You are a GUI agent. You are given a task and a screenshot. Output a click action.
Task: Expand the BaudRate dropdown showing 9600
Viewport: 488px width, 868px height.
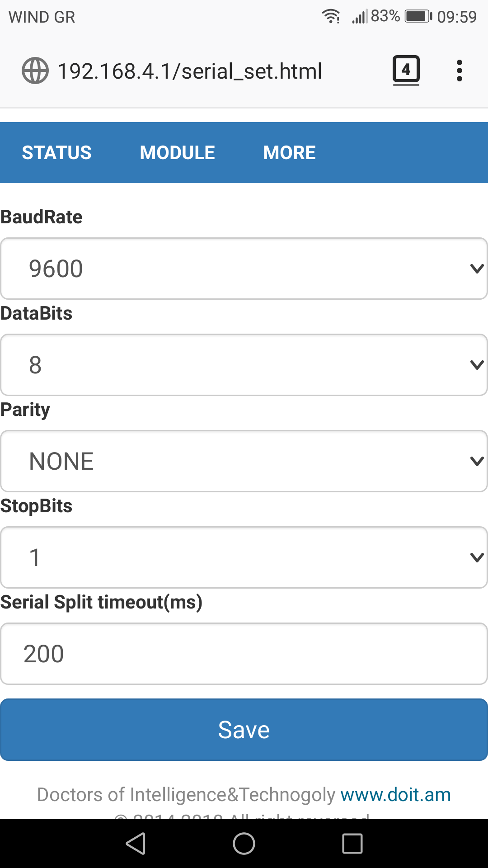tap(244, 269)
